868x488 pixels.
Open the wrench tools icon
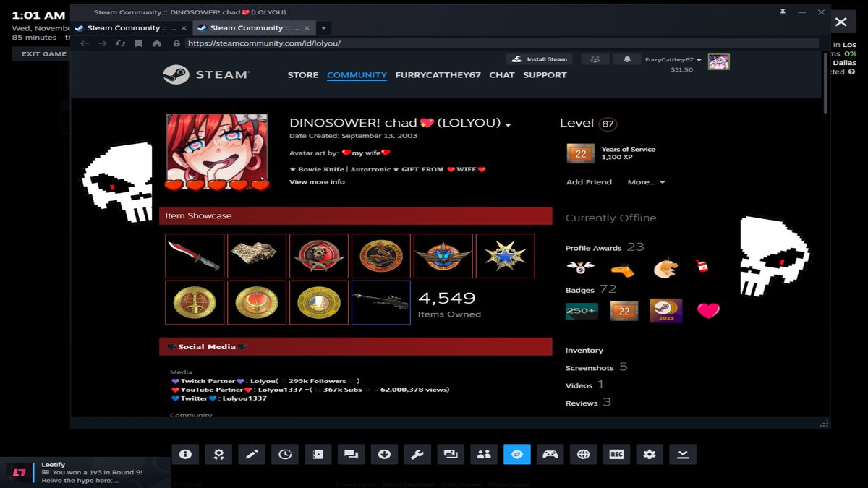pos(417,454)
